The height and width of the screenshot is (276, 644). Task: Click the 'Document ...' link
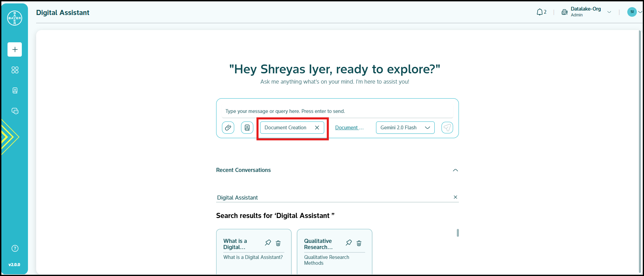pos(349,128)
